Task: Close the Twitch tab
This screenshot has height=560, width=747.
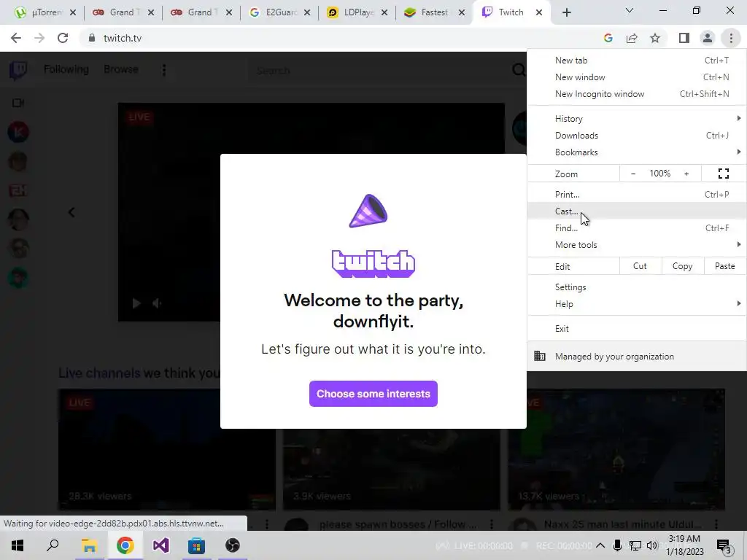Action: [539, 12]
